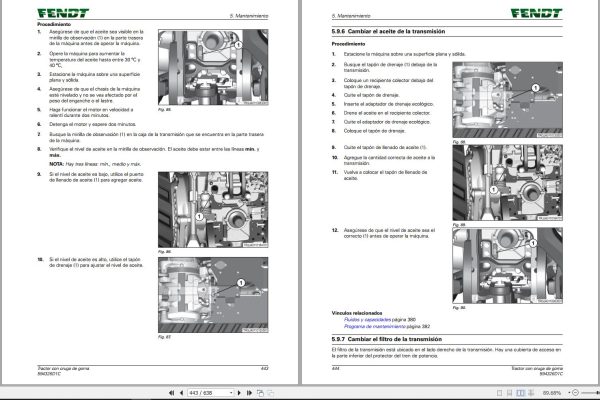The image size is (600, 400).
Task: Click the left page 'Procedimiento' heading
Action: [54, 24]
